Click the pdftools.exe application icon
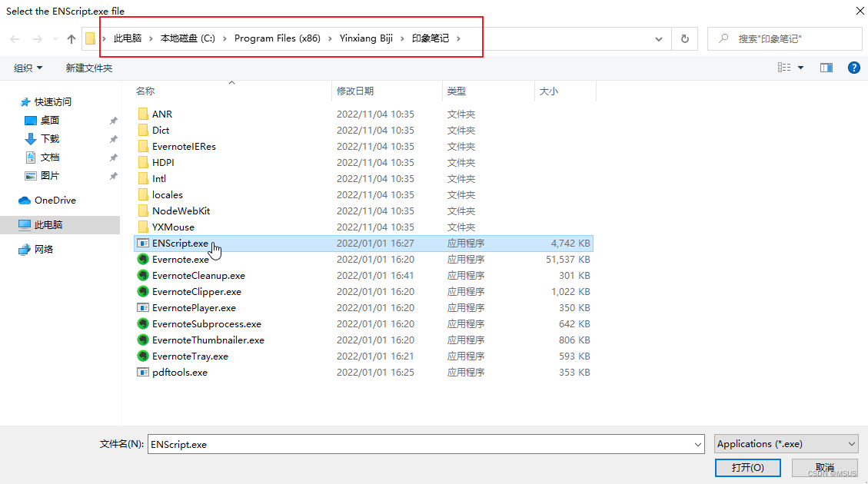 click(143, 373)
